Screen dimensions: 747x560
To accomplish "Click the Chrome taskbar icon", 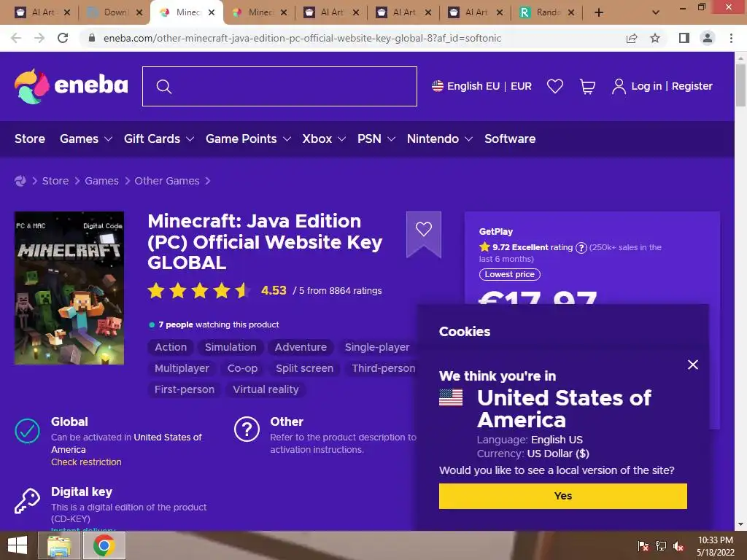I will pyautogui.click(x=104, y=545).
